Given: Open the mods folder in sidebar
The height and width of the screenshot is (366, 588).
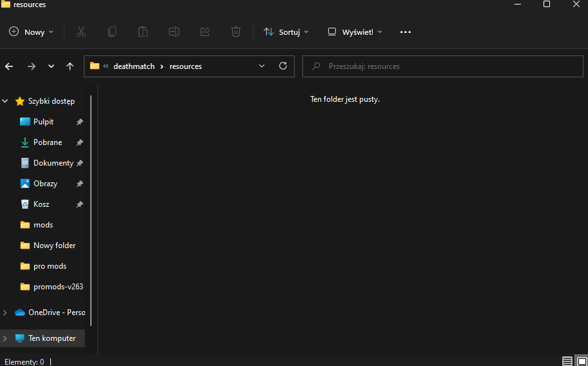Looking at the screenshot, I should click(x=43, y=225).
